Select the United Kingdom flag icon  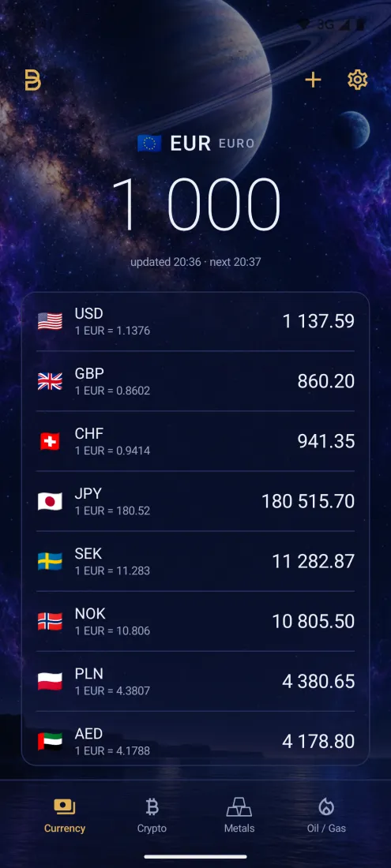[x=50, y=381]
